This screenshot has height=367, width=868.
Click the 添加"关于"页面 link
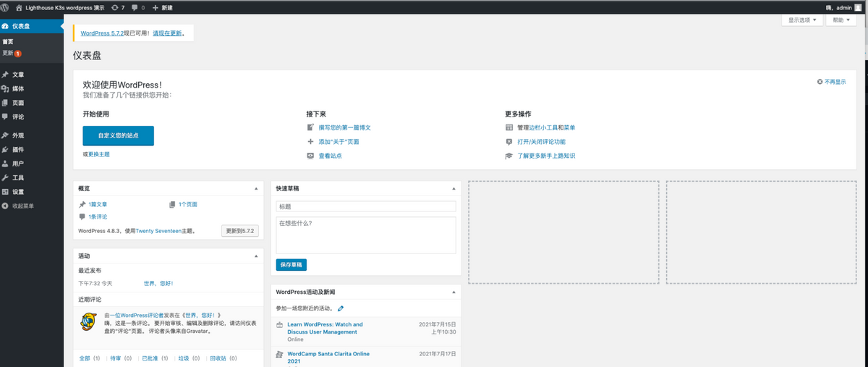coord(339,142)
